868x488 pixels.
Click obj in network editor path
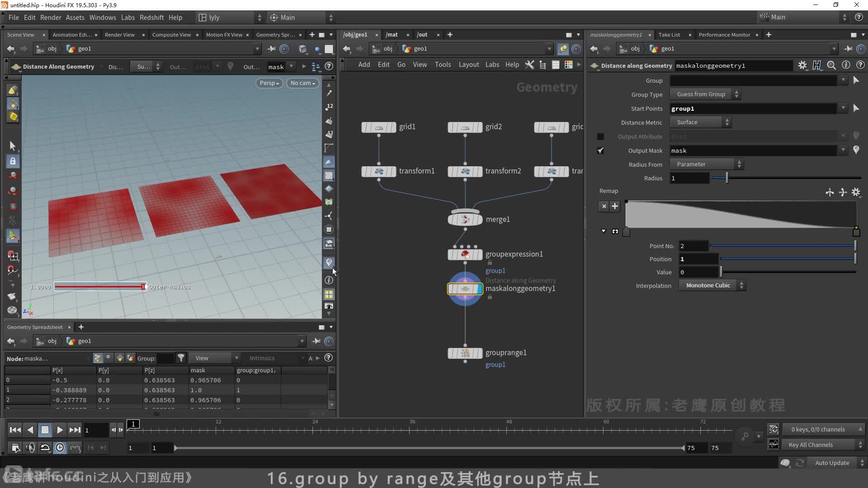(x=388, y=49)
